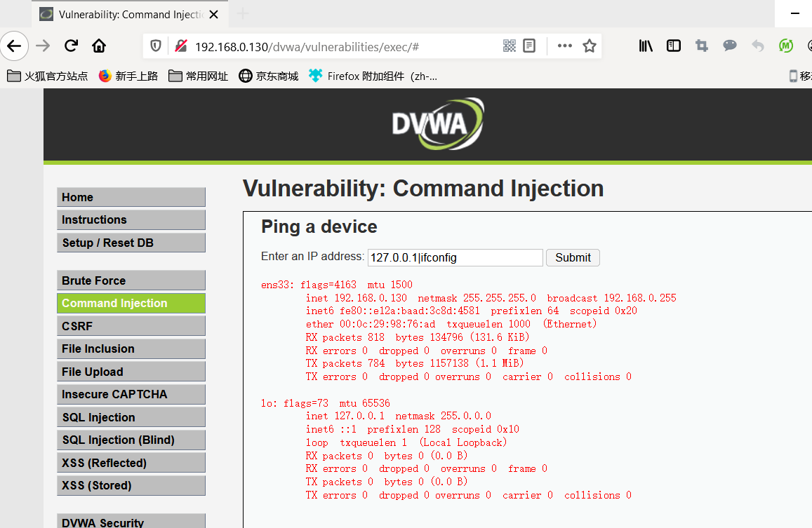Go to the Home menu item
The image size is (812, 528).
pos(131,197)
